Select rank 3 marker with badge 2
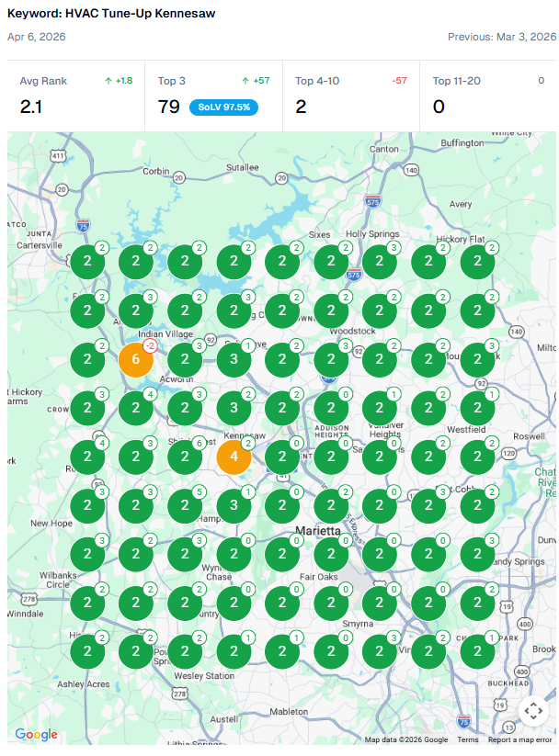The image size is (559, 756). pos(234,408)
